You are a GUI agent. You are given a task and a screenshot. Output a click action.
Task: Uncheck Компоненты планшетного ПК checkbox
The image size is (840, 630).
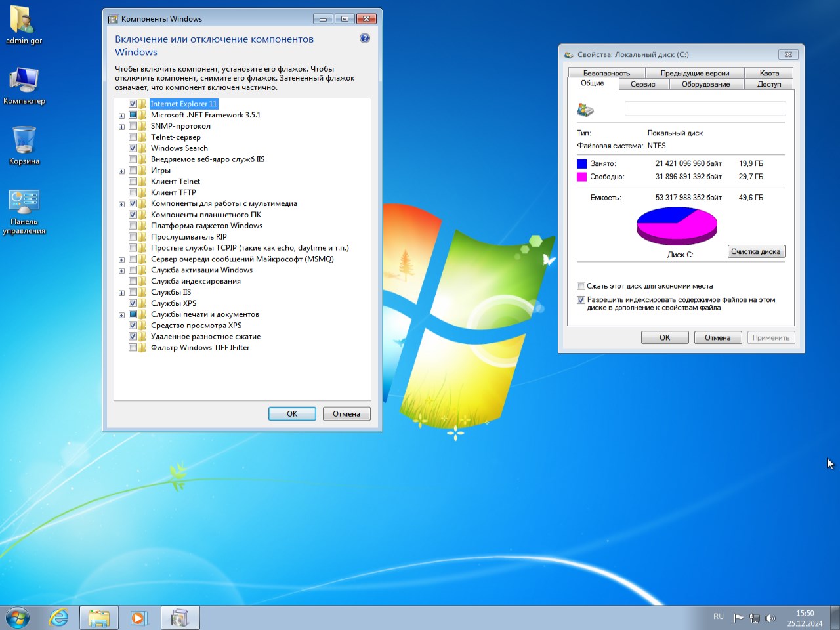(133, 215)
